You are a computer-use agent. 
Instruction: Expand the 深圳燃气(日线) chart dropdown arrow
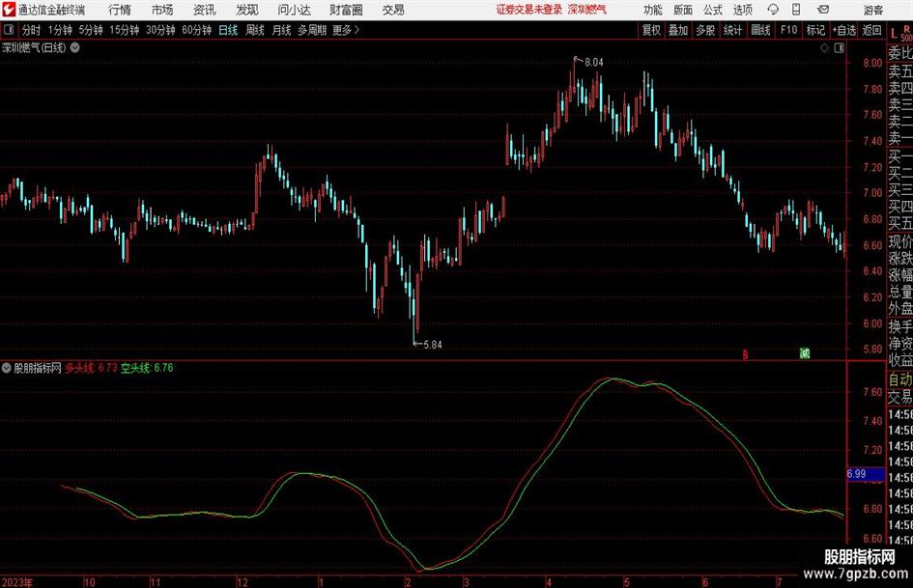pos(75,47)
